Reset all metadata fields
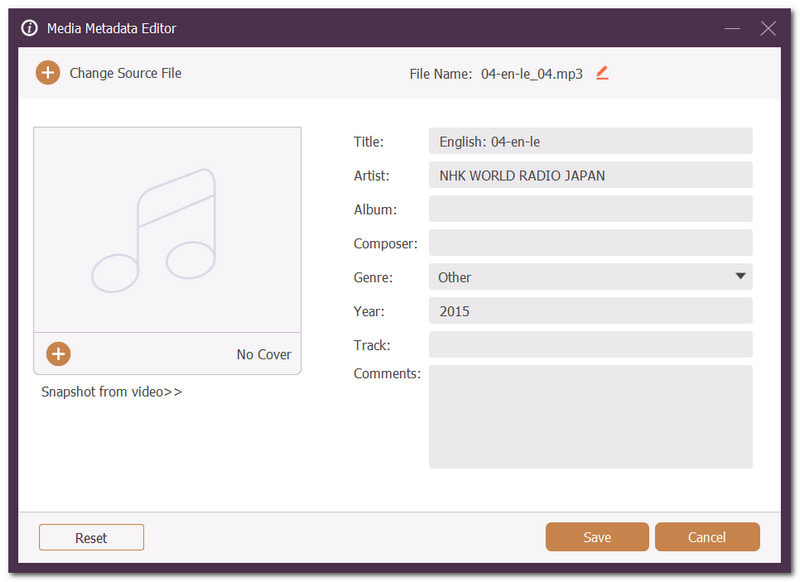800x582 pixels. click(91, 538)
